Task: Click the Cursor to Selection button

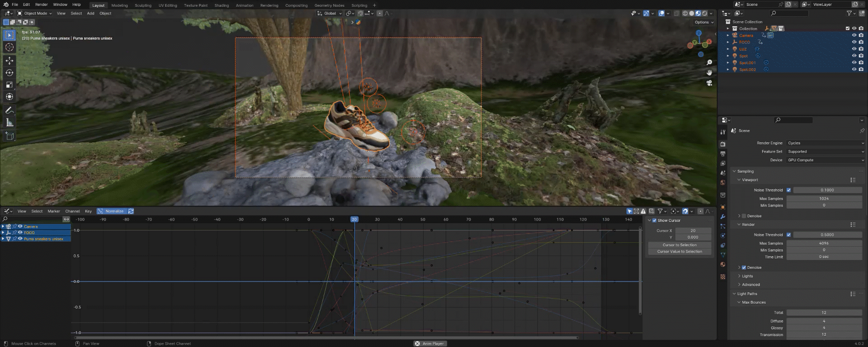Action: coord(679,245)
